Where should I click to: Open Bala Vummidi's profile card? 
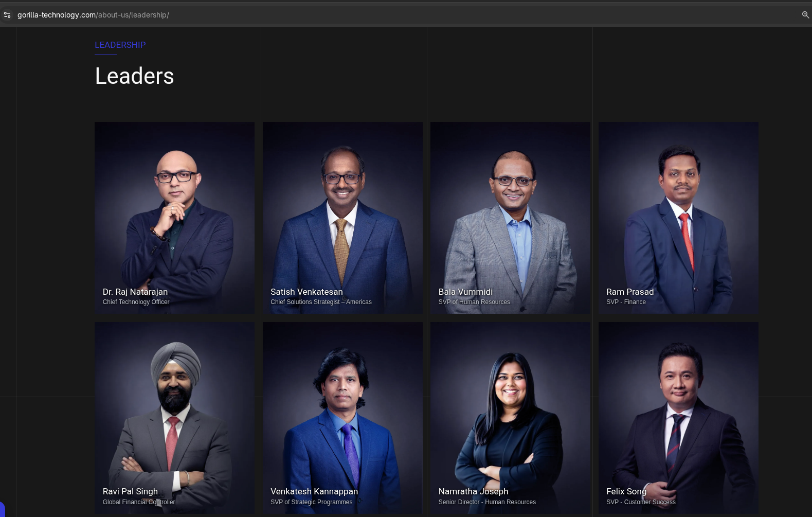[510, 218]
